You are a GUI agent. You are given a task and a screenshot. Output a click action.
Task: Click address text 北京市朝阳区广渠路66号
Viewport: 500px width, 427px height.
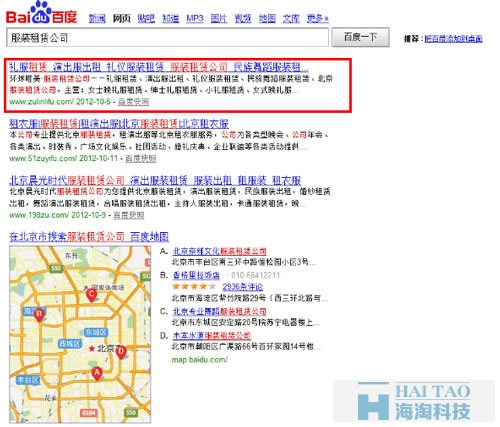click(246, 347)
